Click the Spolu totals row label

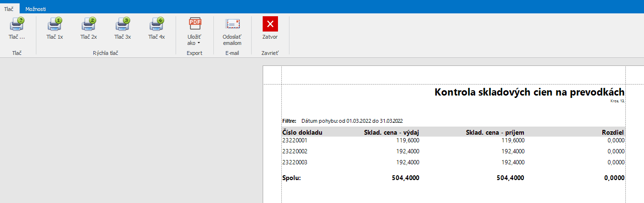[x=292, y=178]
